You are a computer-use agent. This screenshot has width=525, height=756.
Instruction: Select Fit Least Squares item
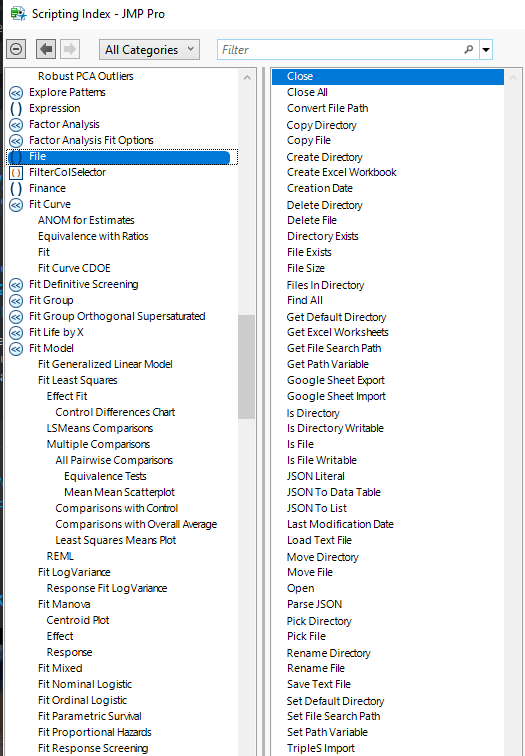point(78,380)
